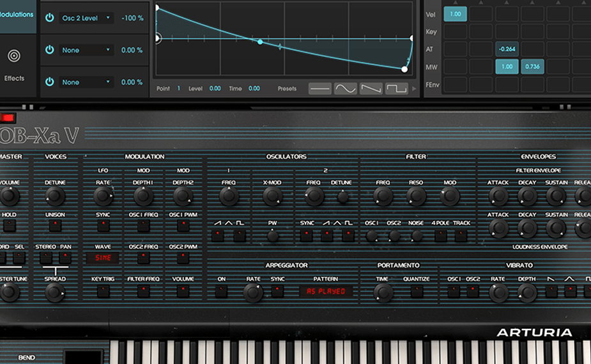
Task: Open the arpeggiator As Played pattern selector
Action: coord(326,291)
